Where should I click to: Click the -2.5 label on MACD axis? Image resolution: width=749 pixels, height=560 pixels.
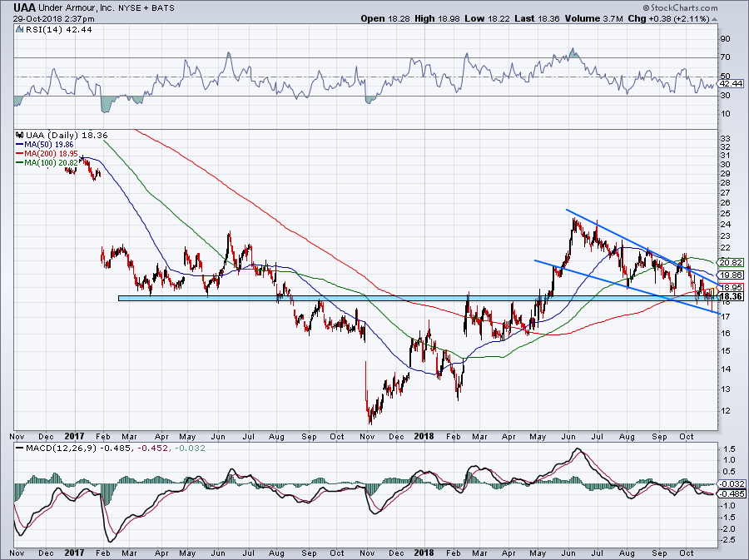[729, 539]
